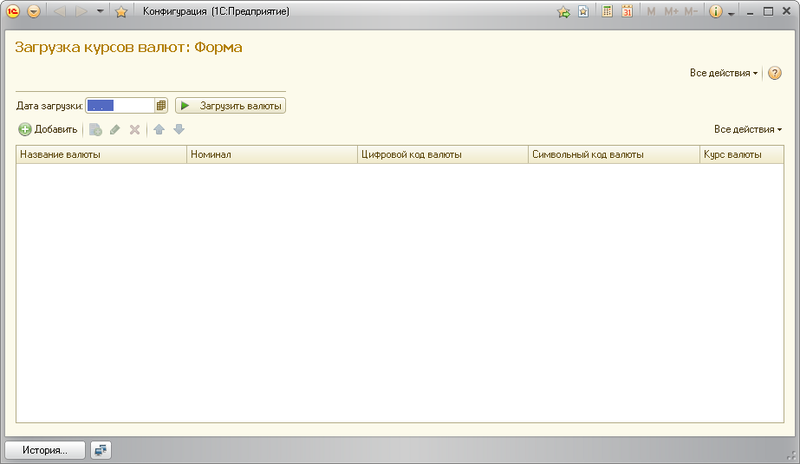Click the 'История...' button
The width and height of the screenshot is (800, 464).
tap(45, 450)
